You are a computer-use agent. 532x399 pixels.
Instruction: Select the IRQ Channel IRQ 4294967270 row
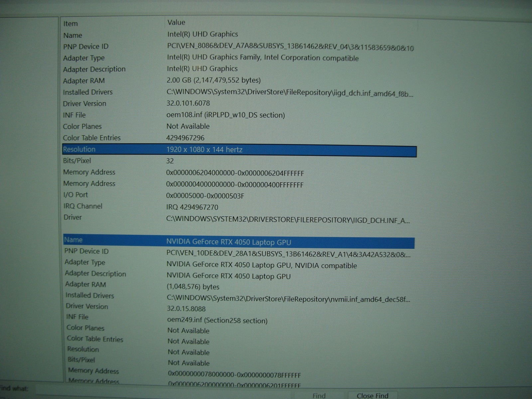[239, 206]
